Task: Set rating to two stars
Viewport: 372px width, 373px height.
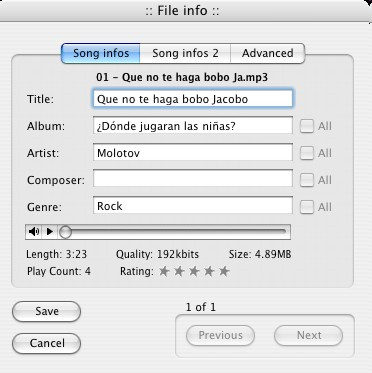Action: [x=179, y=271]
